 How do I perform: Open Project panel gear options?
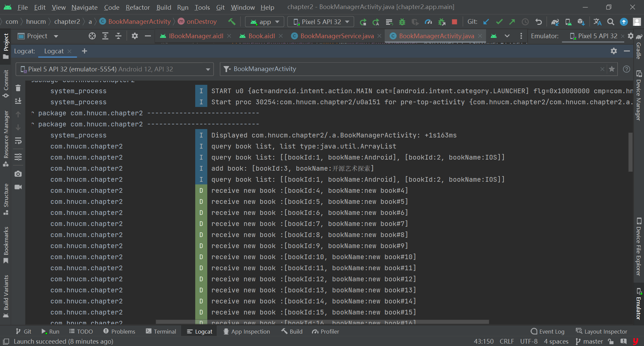click(135, 36)
